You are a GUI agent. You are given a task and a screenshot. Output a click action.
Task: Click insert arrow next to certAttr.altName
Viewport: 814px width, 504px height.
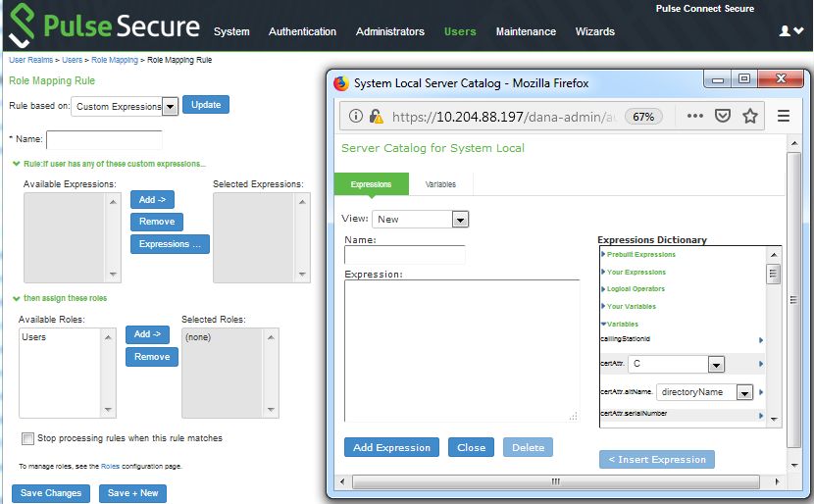click(760, 392)
